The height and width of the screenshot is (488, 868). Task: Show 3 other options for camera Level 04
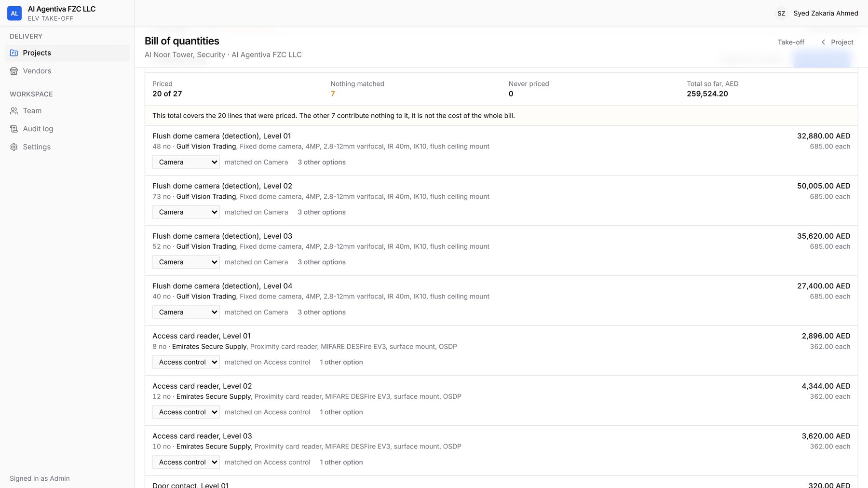click(322, 312)
